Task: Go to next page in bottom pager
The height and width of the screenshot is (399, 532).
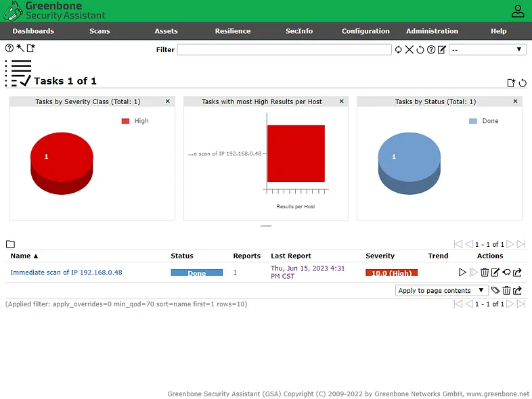Action: (510, 304)
